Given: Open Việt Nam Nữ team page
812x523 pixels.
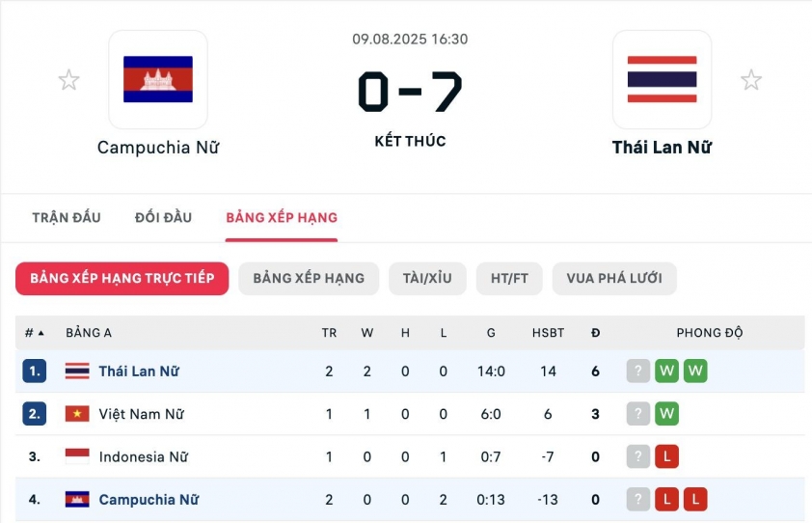Looking at the screenshot, I should coord(141,414).
